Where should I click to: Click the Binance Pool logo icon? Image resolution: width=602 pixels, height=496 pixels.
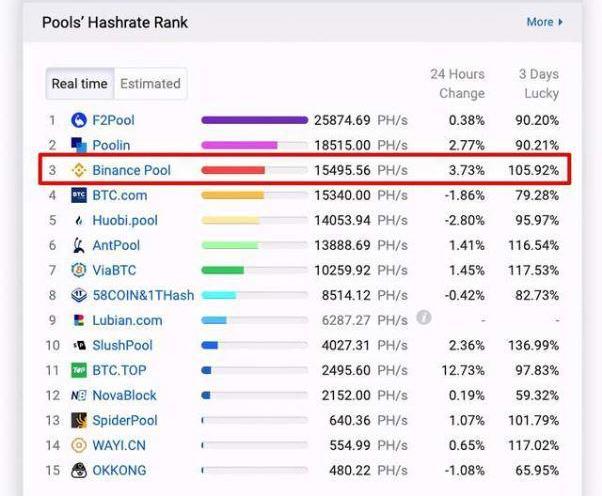coord(79,170)
